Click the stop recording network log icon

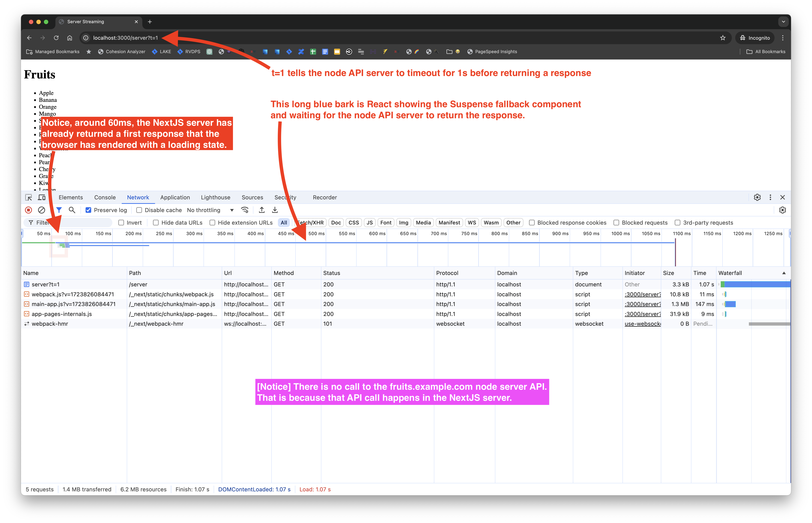[28, 210]
